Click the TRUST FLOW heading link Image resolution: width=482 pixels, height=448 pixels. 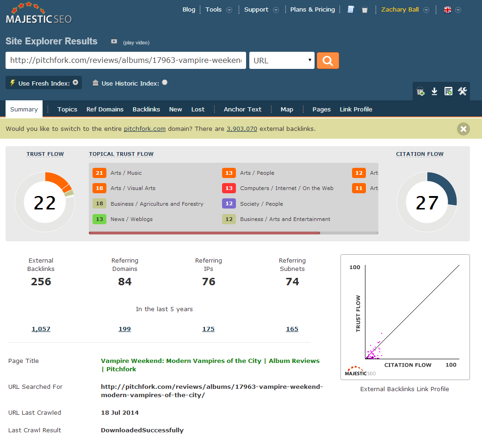click(x=45, y=154)
